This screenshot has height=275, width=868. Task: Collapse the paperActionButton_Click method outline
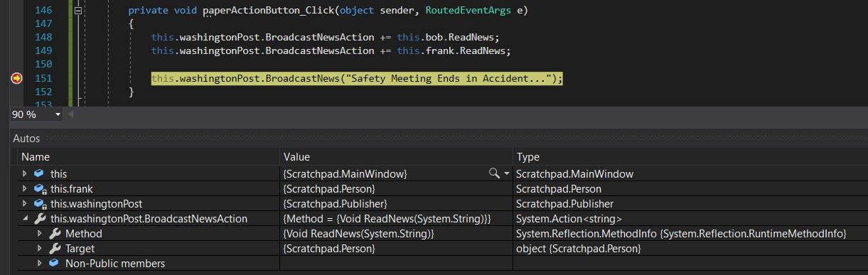point(78,11)
